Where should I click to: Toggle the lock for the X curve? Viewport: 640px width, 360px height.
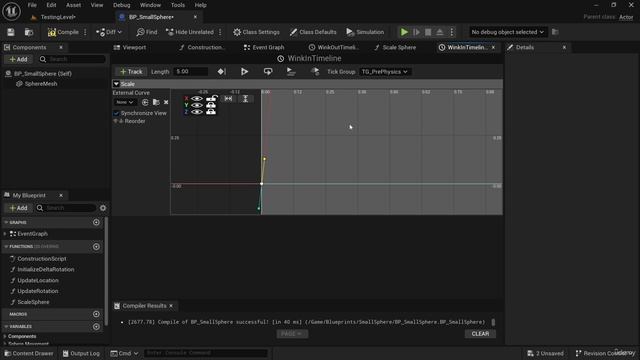click(x=211, y=98)
